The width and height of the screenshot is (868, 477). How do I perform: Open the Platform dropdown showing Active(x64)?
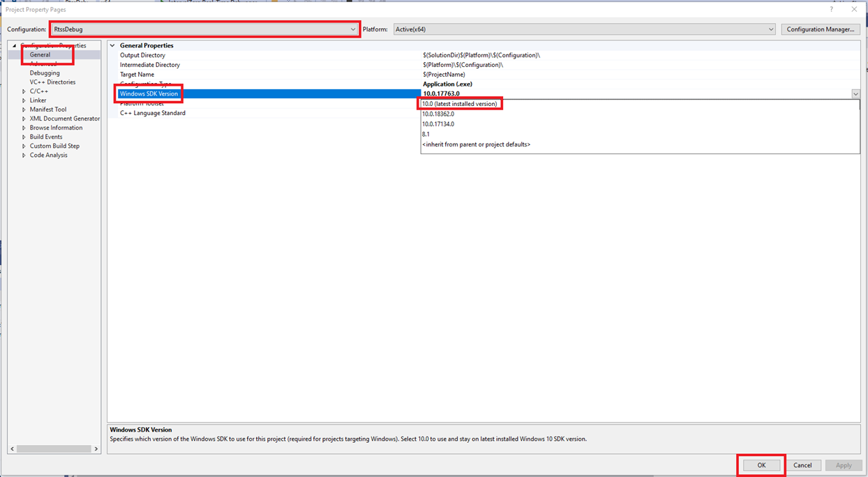coord(584,29)
